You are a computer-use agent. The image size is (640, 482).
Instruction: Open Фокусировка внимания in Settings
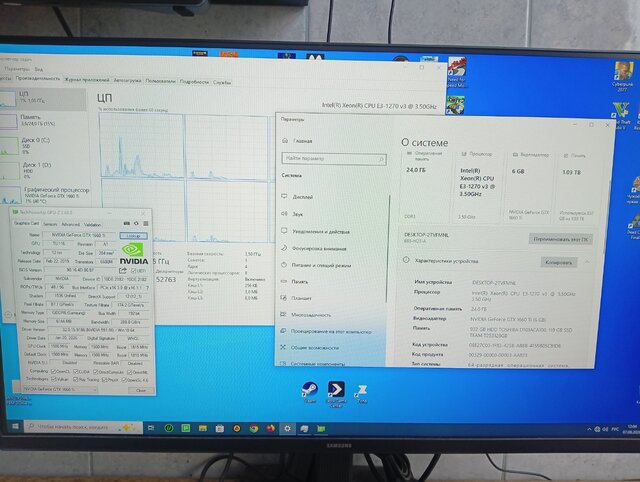313,248
